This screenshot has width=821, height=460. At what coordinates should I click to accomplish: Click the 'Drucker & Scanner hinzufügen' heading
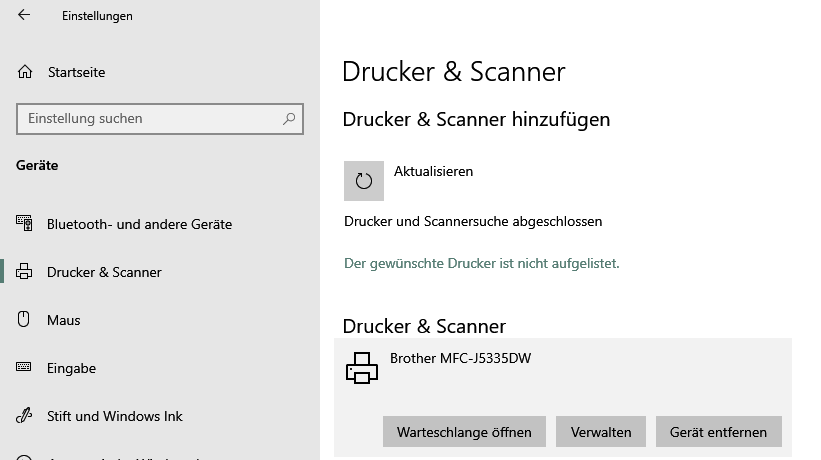coord(476,119)
